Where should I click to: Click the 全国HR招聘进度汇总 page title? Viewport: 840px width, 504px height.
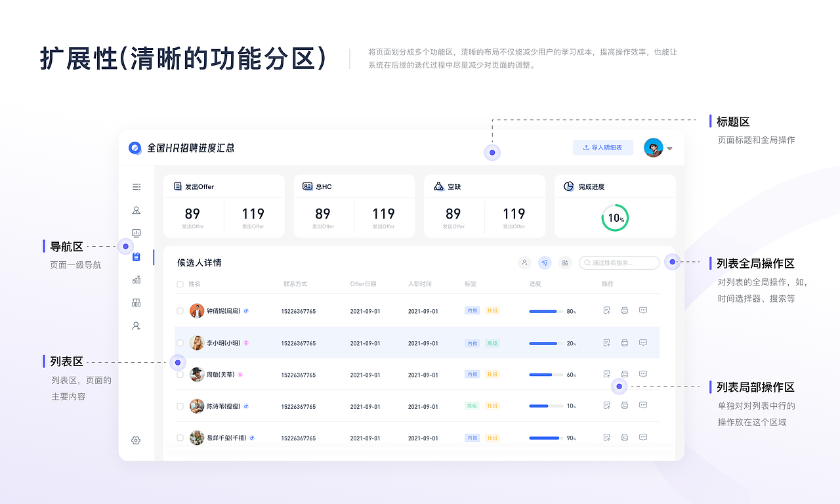click(x=190, y=148)
